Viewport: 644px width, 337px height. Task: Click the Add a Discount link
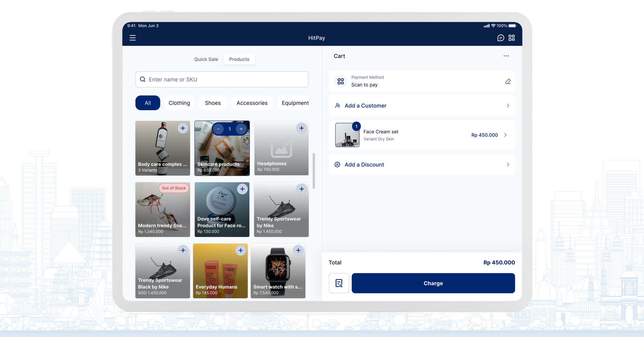coord(365,164)
